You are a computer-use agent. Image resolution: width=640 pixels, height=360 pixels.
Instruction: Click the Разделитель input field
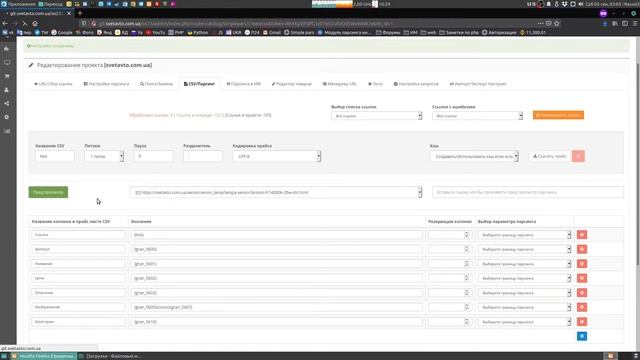[x=203, y=156]
